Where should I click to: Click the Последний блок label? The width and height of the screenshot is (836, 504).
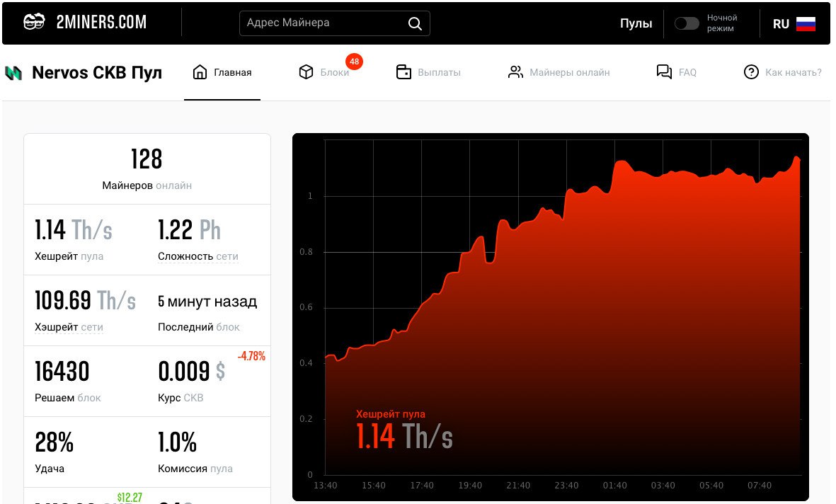(x=198, y=327)
